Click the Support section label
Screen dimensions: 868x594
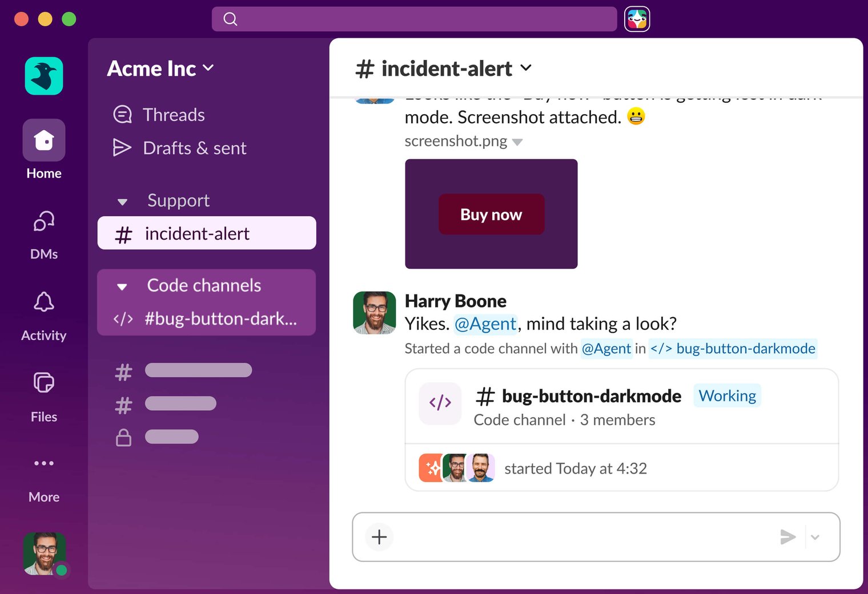pos(179,200)
